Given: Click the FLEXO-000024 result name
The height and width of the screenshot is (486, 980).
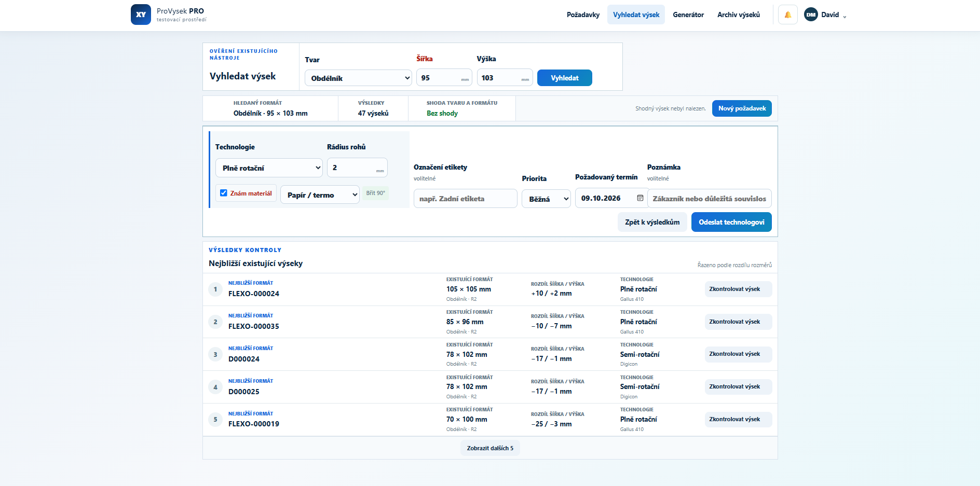Looking at the screenshot, I should click(x=254, y=294).
